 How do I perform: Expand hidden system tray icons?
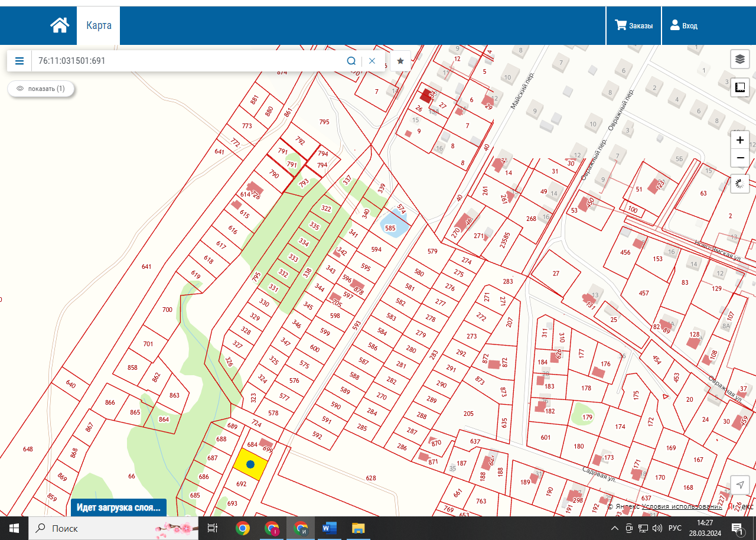pos(615,528)
